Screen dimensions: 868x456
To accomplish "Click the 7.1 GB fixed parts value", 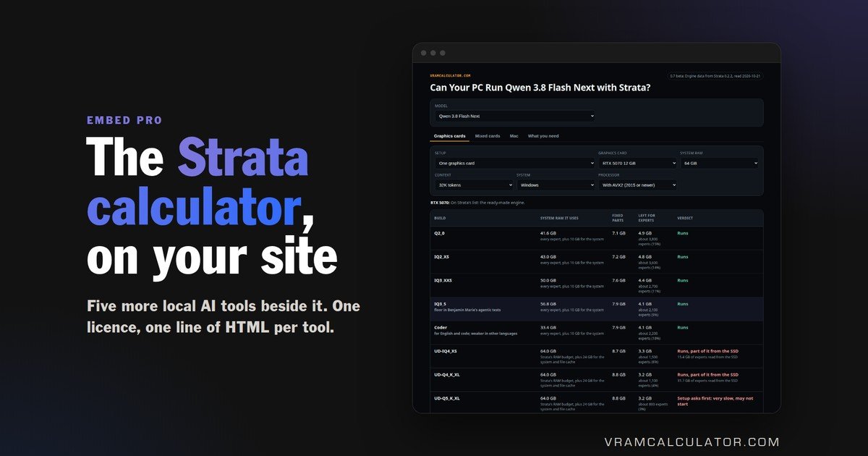I will click(618, 233).
